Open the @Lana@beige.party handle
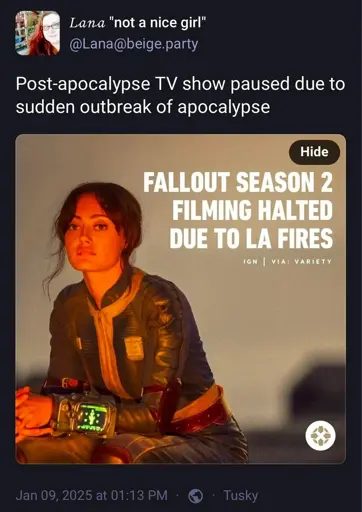362x512 pixels. point(133,44)
